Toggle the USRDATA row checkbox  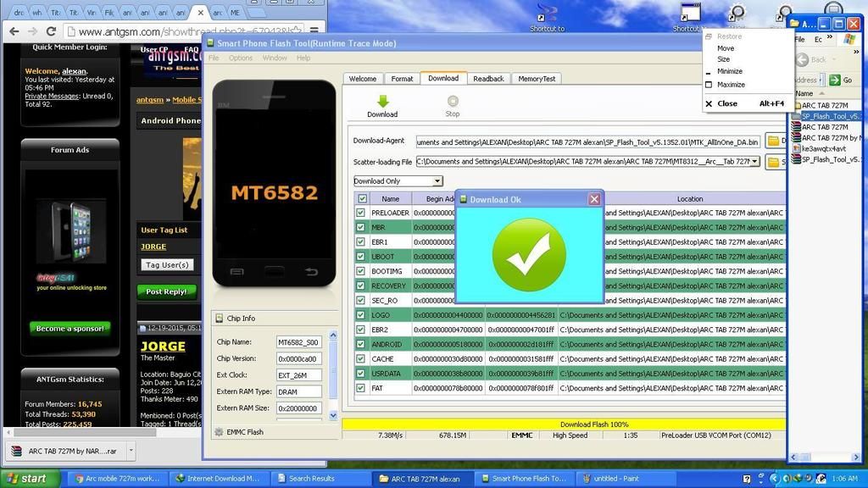pyautogui.click(x=361, y=374)
